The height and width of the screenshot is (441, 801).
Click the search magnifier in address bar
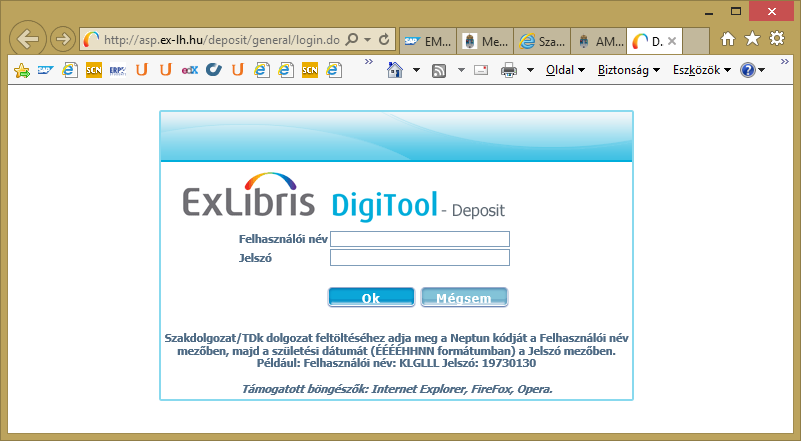tap(352, 39)
